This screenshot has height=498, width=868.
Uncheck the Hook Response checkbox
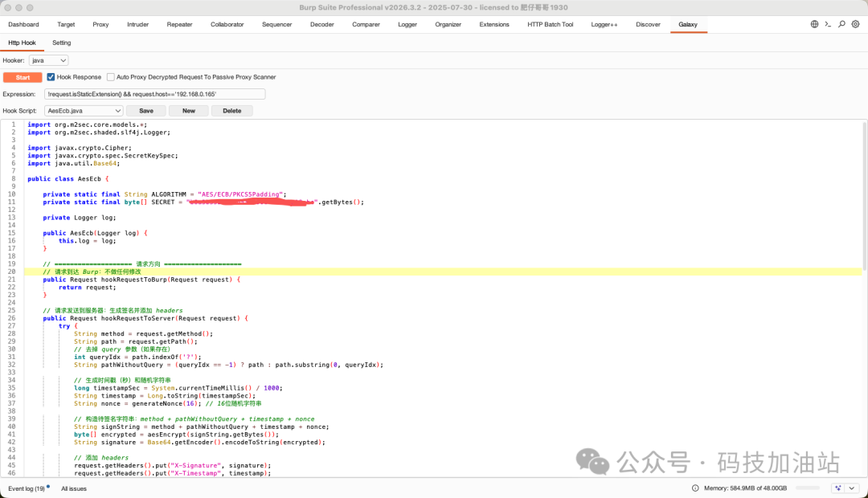tap(51, 77)
